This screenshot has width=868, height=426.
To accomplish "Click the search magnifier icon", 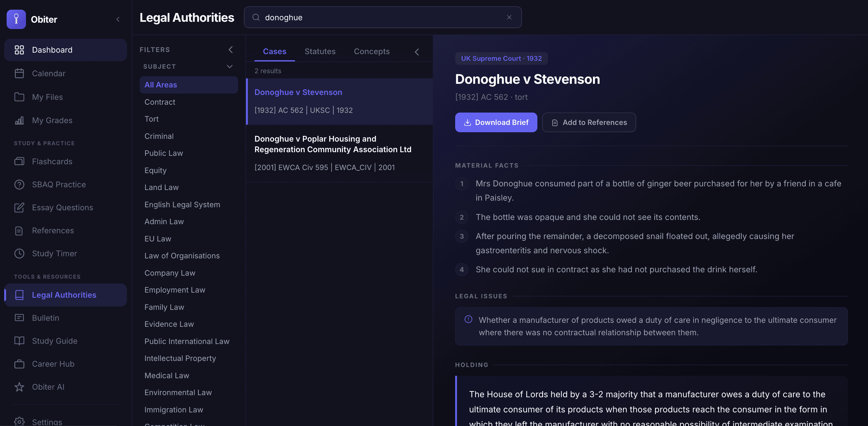I will pyautogui.click(x=256, y=18).
